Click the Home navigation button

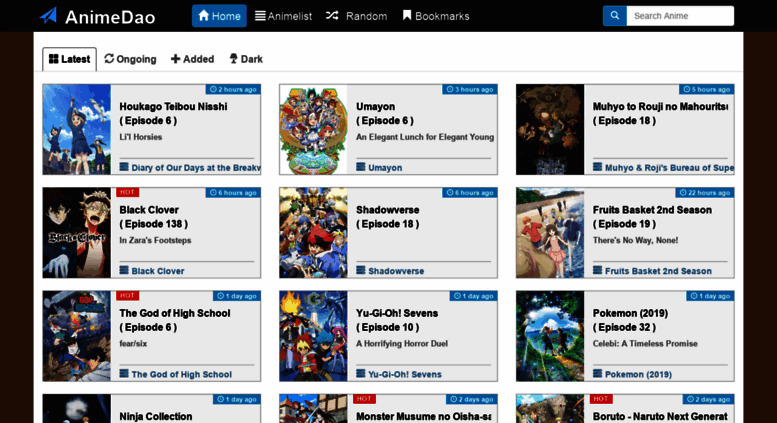[219, 16]
